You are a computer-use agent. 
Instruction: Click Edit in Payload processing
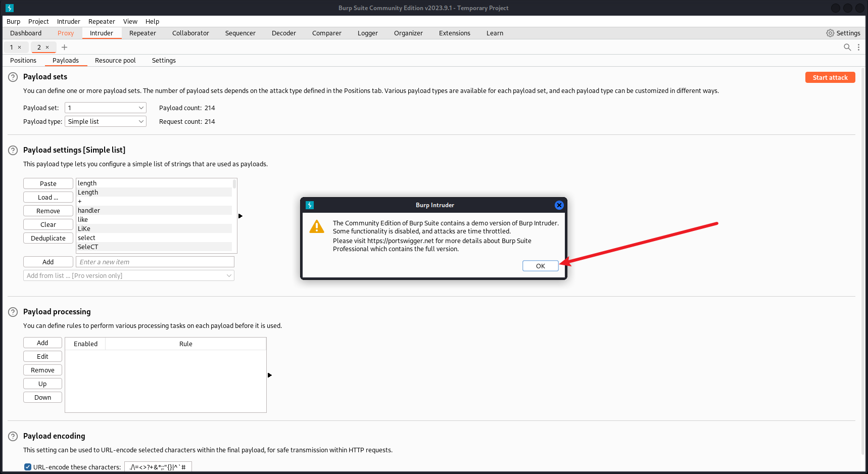42,356
